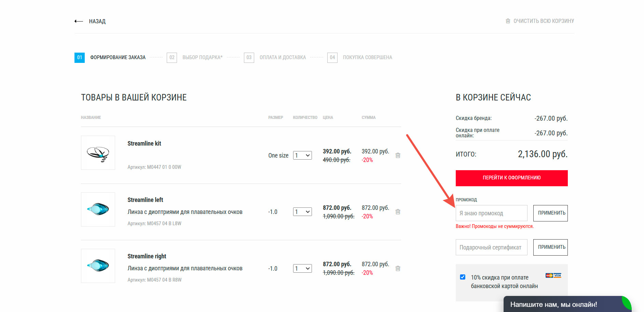Toggle 10% online card payment discount checkbox
Screen dimensions: 644x312
point(463,277)
